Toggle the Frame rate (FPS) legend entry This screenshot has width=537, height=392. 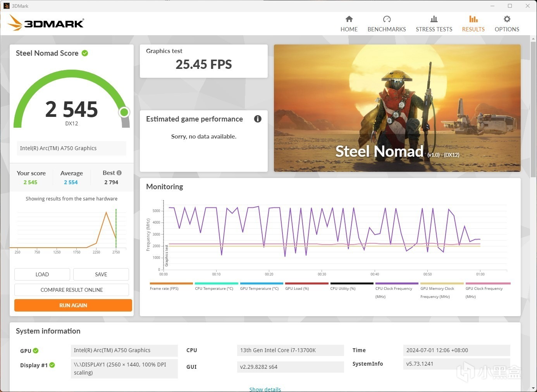tap(171, 286)
